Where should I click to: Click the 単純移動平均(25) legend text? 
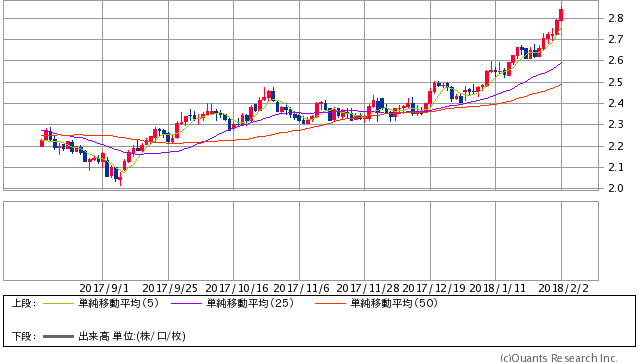click(x=250, y=303)
